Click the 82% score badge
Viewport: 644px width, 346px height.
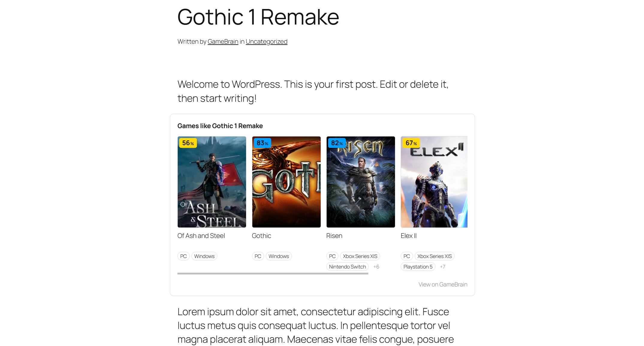click(337, 143)
